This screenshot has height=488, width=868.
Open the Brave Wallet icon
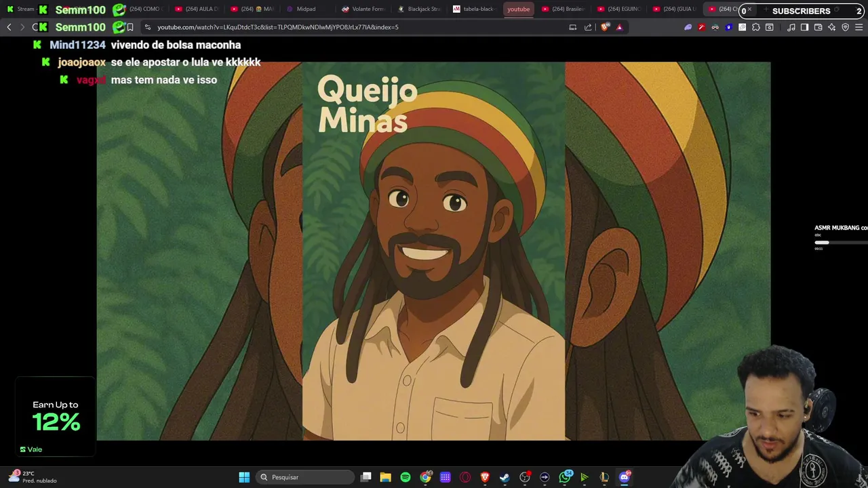pos(818,27)
